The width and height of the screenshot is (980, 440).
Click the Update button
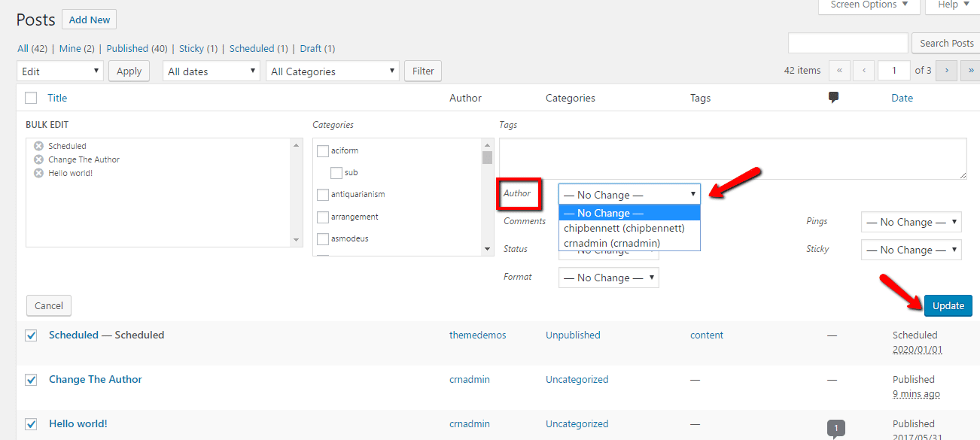pyautogui.click(x=948, y=305)
